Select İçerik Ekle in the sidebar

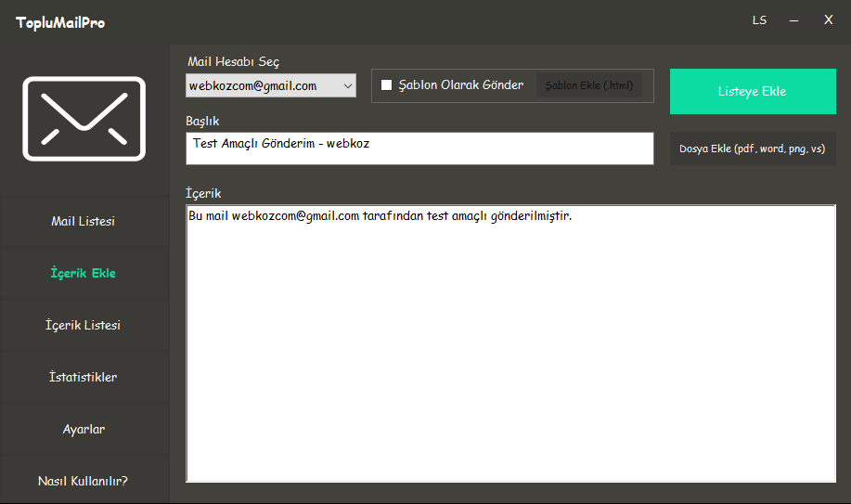point(84,274)
